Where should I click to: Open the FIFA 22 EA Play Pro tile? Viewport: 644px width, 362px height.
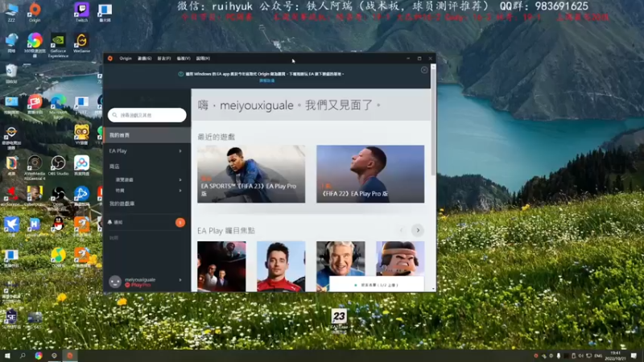[x=370, y=174]
